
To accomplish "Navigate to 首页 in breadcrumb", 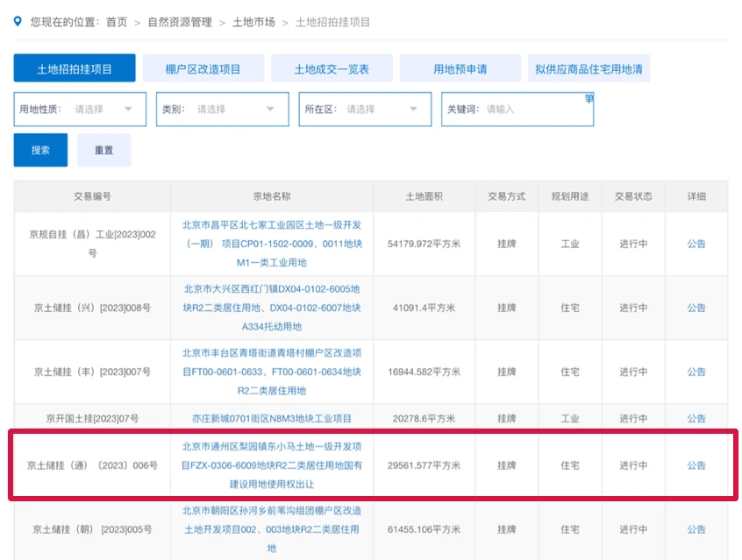I will coord(117,22).
